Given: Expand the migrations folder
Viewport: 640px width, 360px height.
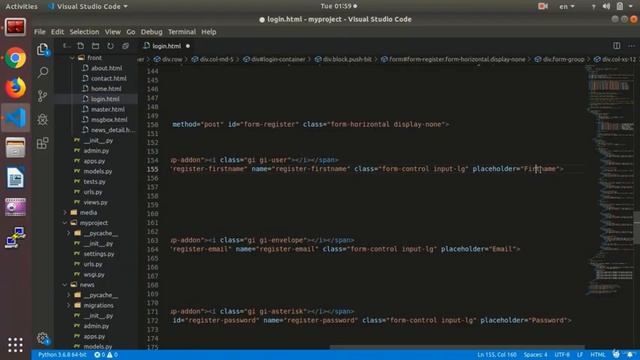Looking at the screenshot, I should coord(98,305).
